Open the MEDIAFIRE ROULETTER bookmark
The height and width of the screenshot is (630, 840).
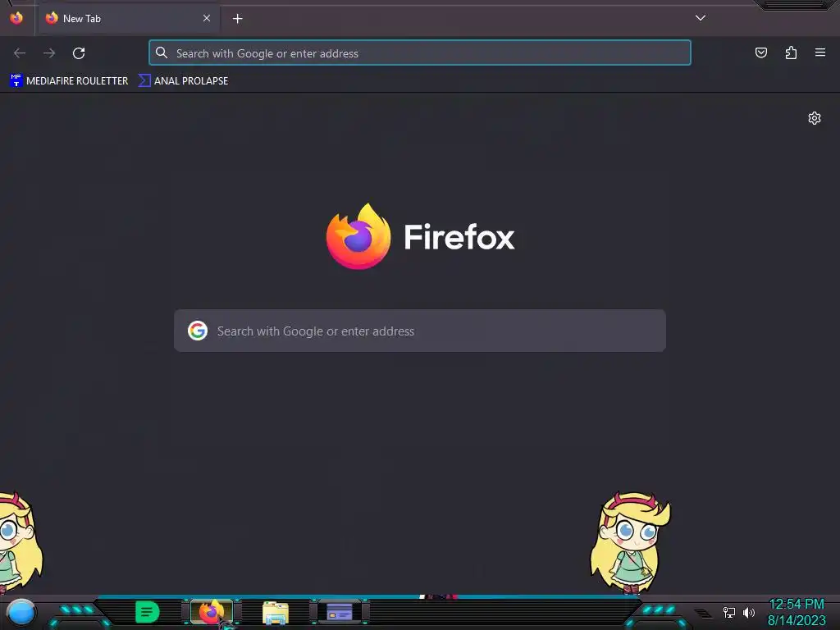(x=69, y=81)
